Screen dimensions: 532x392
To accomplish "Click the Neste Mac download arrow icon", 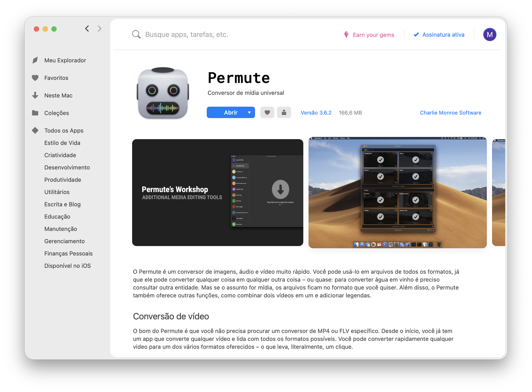I will [x=35, y=95].
